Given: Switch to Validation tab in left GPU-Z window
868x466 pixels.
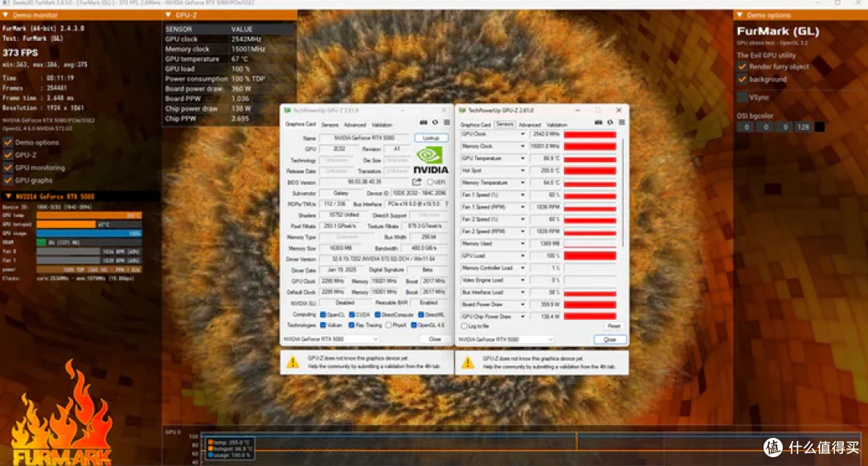Looking at the screenshot, I should pos(382,125).
